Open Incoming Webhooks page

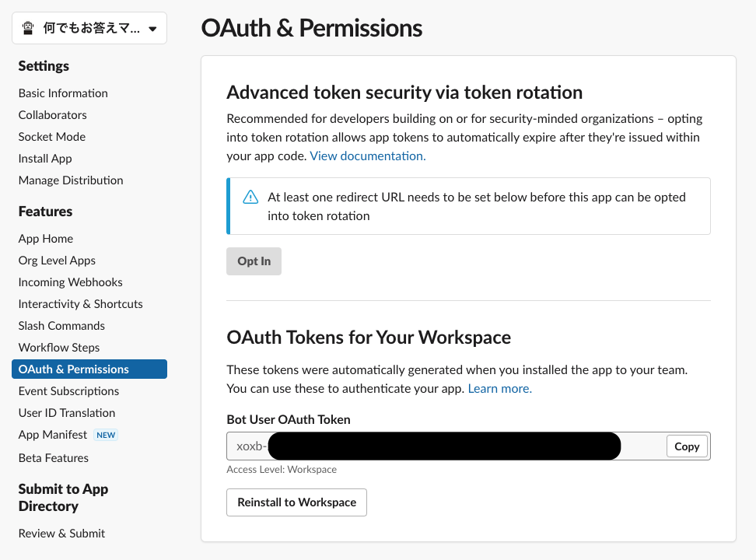pos(71,282)
